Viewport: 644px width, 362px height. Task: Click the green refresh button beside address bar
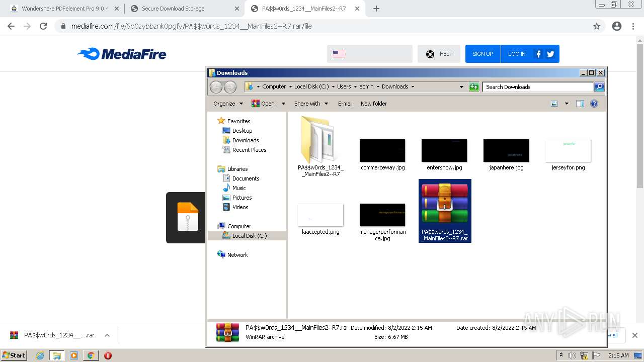click(x=474, y=87)
